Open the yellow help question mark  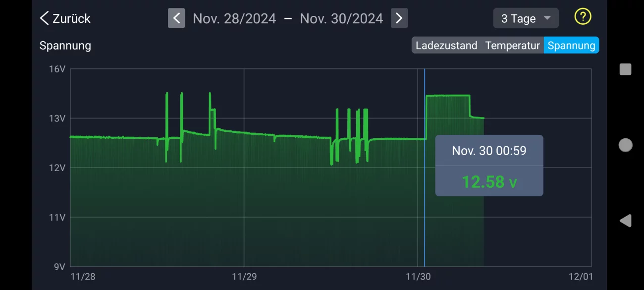click(x=583, y=17)
